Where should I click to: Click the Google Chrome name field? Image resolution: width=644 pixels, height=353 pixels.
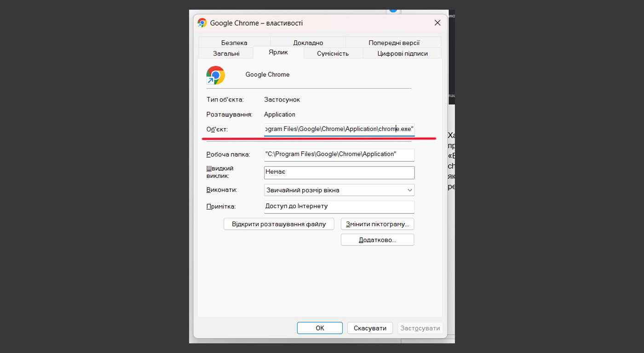coord(267,74)
